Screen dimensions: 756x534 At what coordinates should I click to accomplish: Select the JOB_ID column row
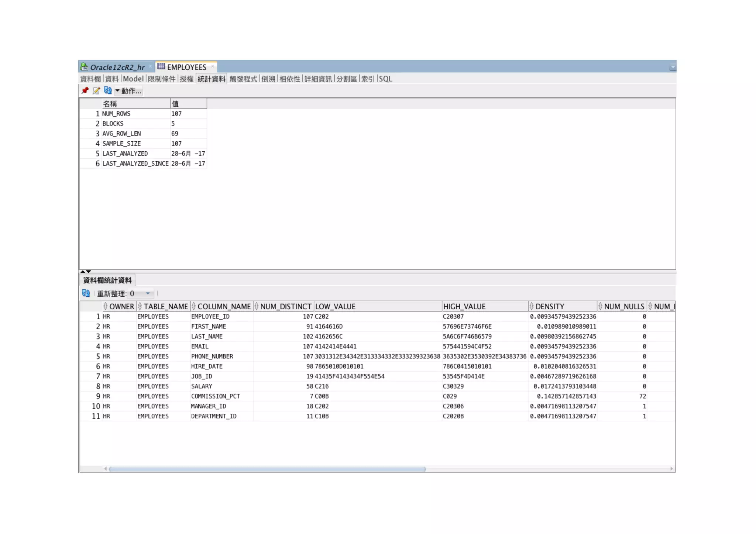(x=377, y=376)
